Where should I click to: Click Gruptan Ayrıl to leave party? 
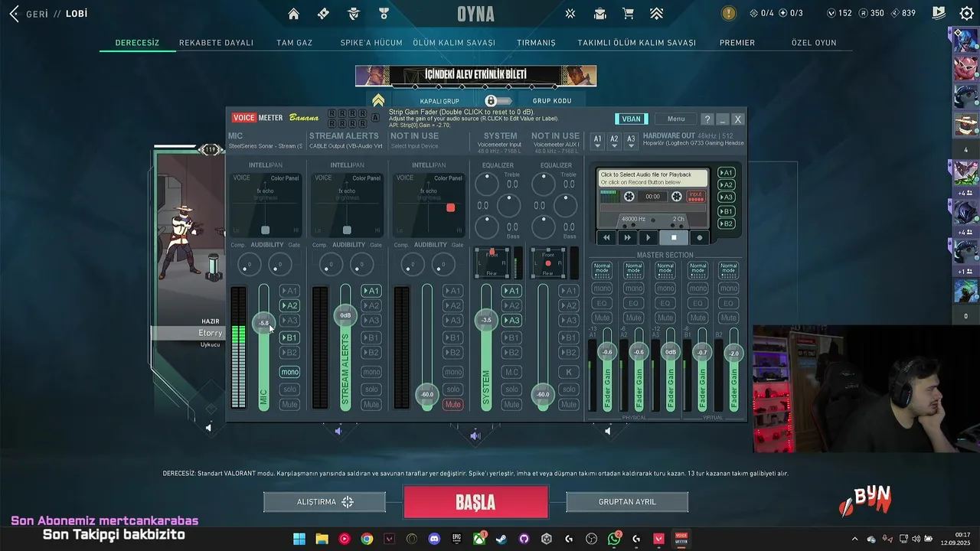[627, 502]
